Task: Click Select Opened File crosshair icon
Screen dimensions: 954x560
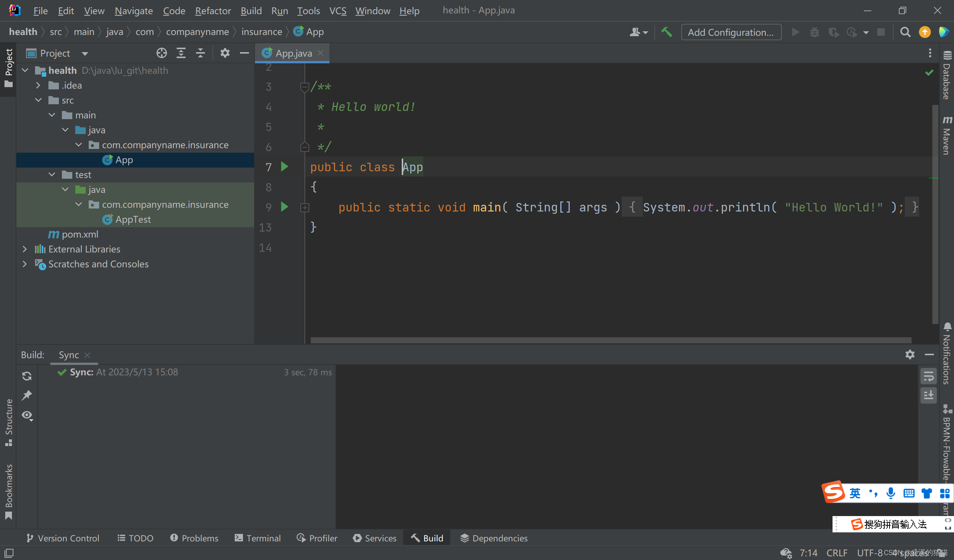Action: click(x=162, y=53)
